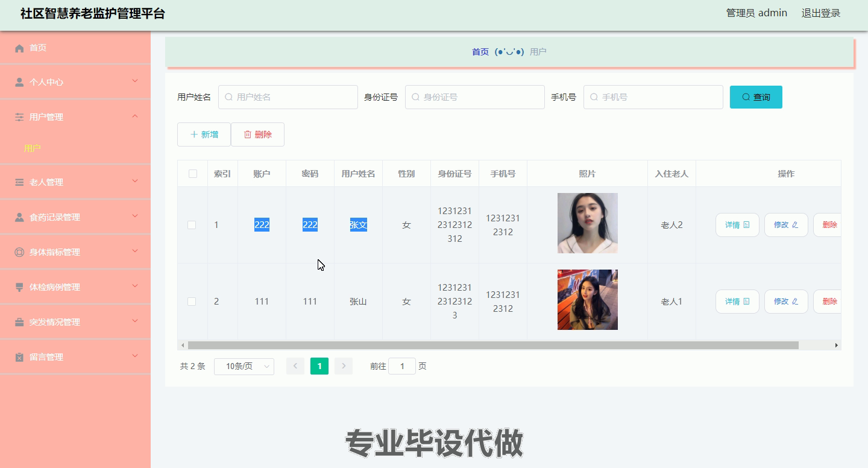868x468 pixels.
Task: Click the icon beside 体检病例管理
Action: tap(19, 287)
